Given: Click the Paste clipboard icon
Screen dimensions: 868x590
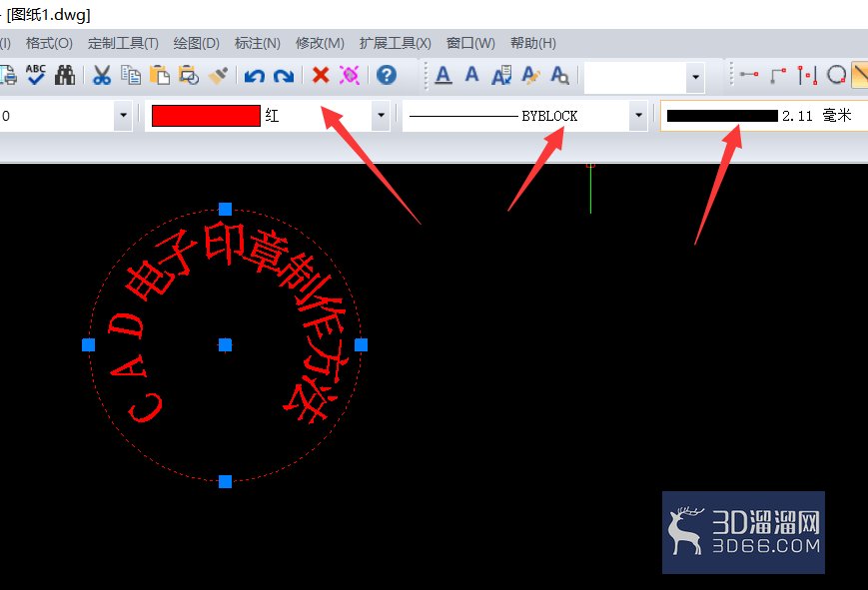Looking at the screenshot, I should (160, 75).
